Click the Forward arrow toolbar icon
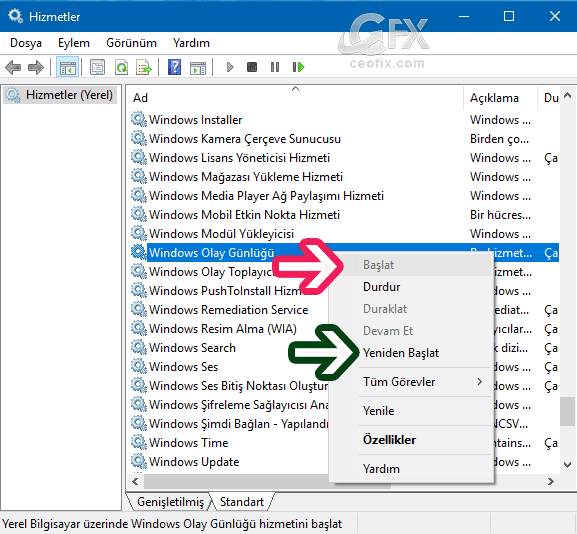This screenshot has width=577, height=534. (x=36, y=67)
